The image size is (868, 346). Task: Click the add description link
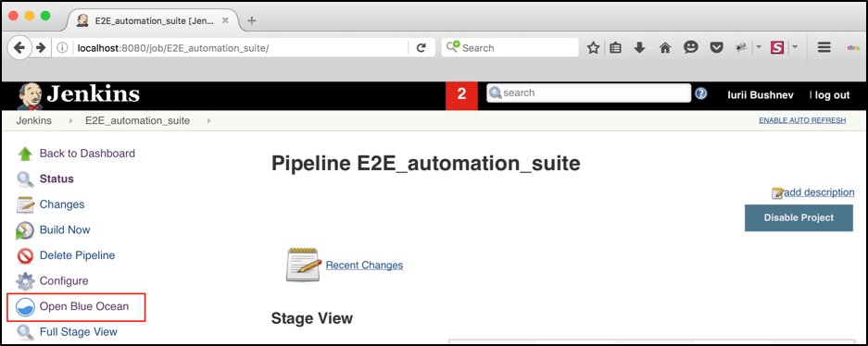819,192
